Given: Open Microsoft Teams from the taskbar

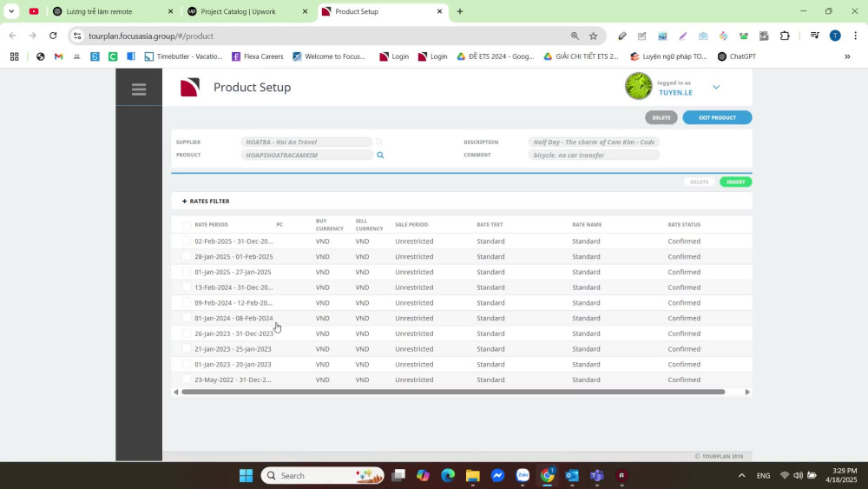Looking at the screenshot, I should [x=597, y=475].
